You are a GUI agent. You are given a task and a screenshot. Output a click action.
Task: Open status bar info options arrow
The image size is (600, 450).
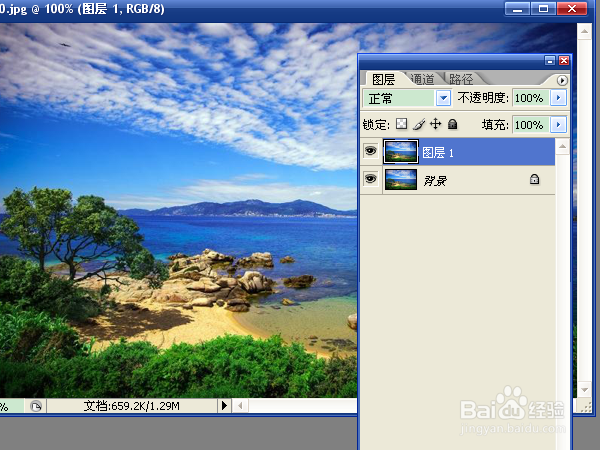coord(225,406)
